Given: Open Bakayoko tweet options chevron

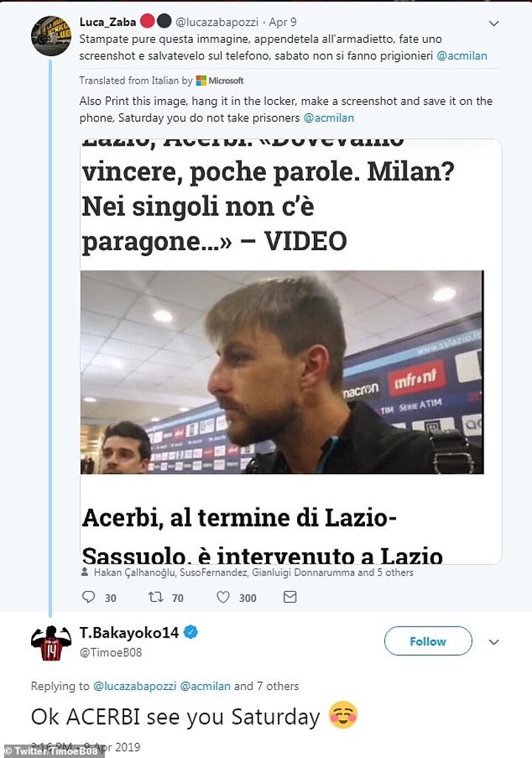Looking at the screenshot, I should pyautogui.click(x=494, y=642).
